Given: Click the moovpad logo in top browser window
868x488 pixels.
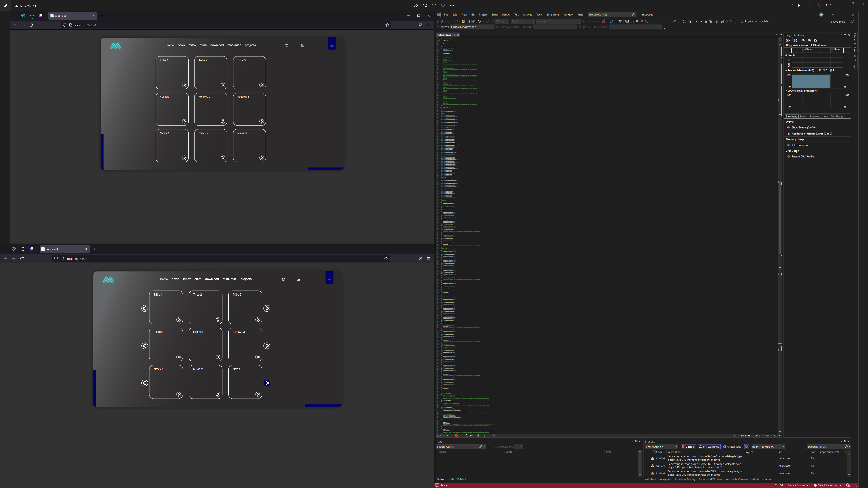Looking at the screenshot, I should [x=115, y=46].
